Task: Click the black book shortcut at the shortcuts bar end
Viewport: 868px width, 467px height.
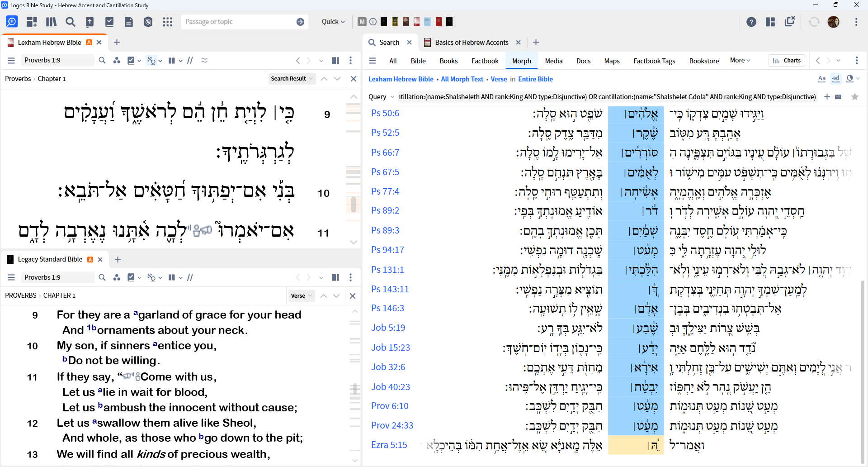Action: [x=449, y=22]
